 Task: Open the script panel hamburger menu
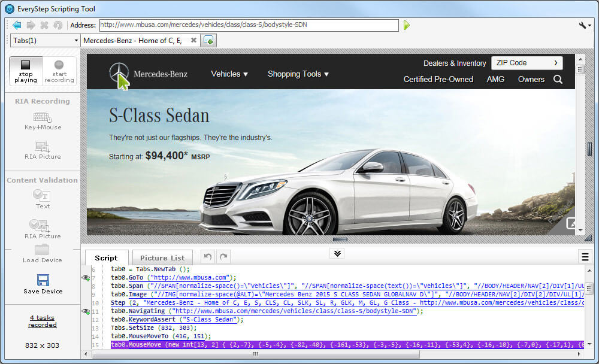(585, 257)
